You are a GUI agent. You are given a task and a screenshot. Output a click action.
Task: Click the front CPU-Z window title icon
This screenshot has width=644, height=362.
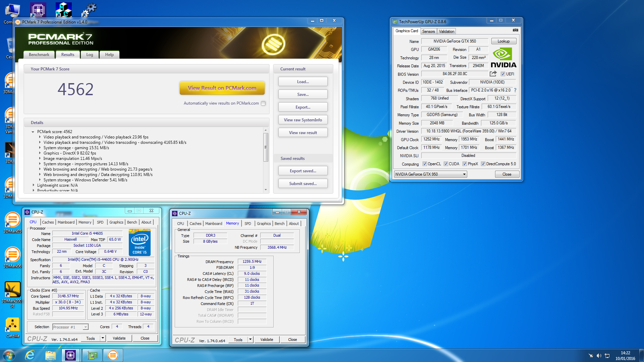pyautogui.click(x=175, y=214)
